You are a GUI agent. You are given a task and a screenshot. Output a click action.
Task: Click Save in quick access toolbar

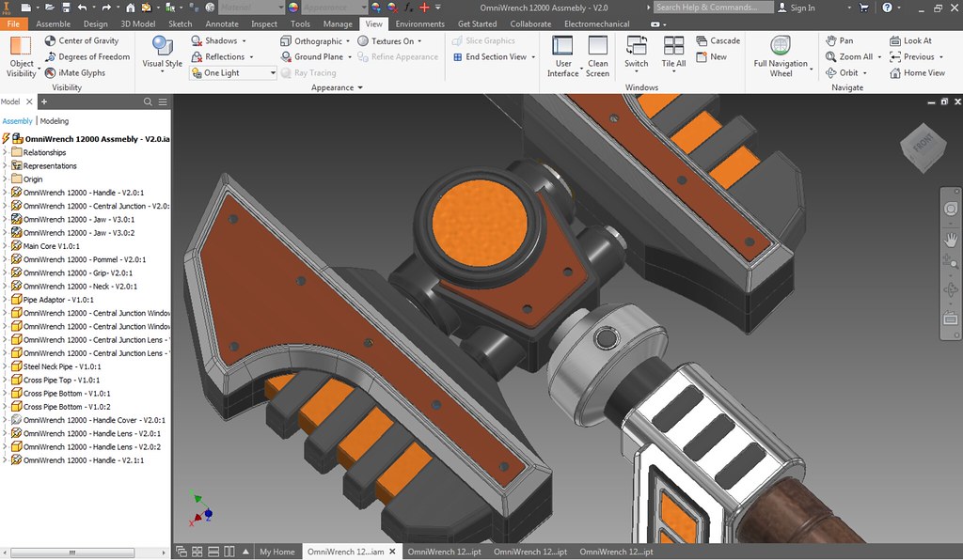66,8
